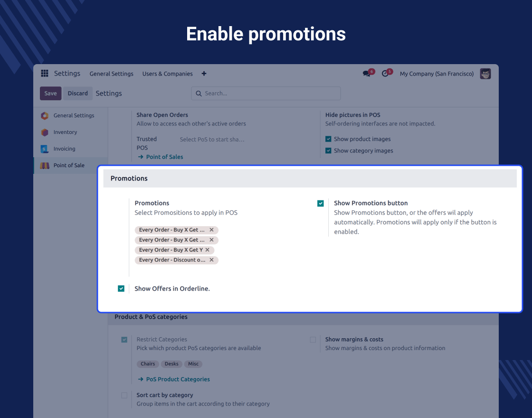Open the activities clock icon
The height and width of the screenshot is (418, 532).
(385, 74)
